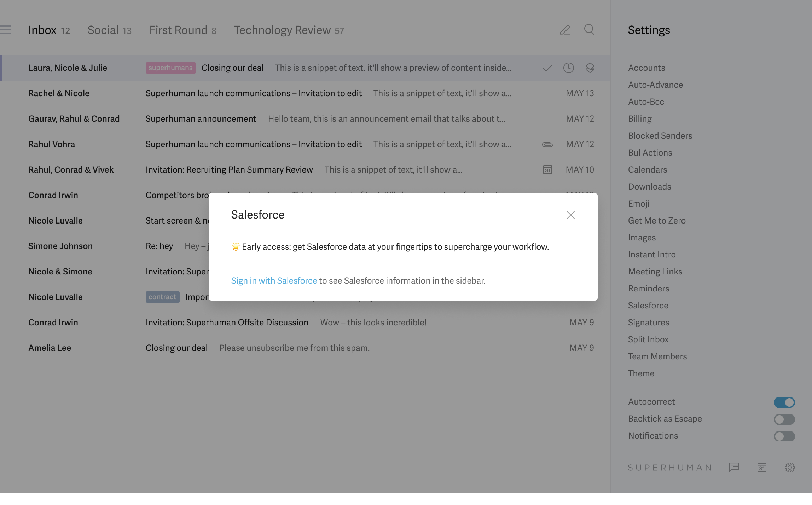Enable the Notifications toggle
The width and height of the screenshot is (812, 505).
coord(784,436)
